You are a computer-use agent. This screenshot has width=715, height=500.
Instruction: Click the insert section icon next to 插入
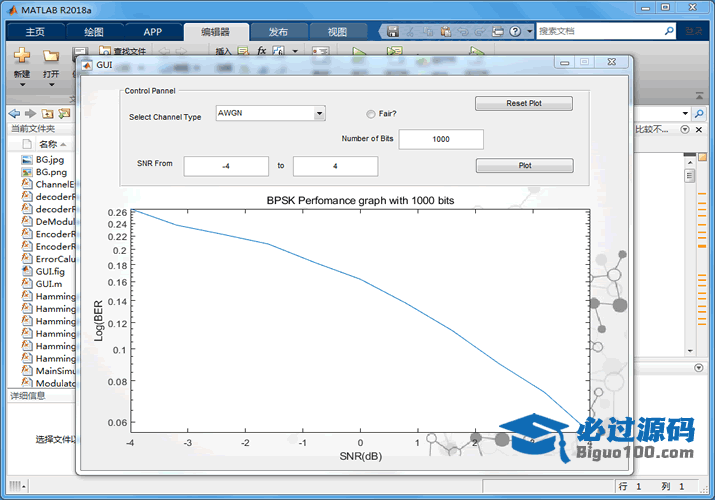[243, 51]
